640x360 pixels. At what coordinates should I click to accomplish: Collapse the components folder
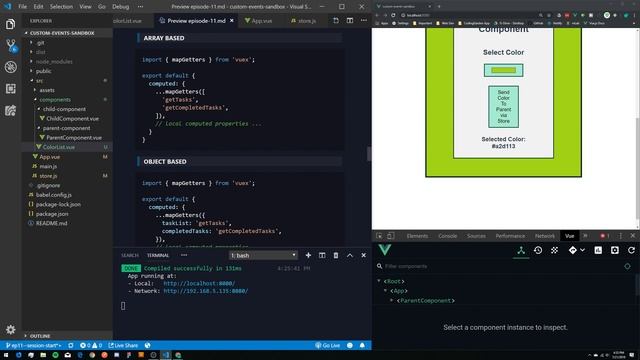55,100
